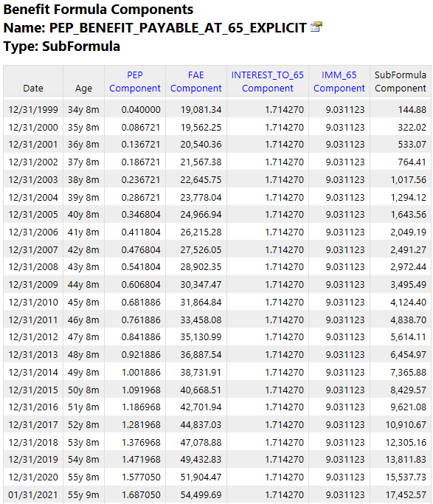The height and width of the screenshot is (504, 433).
Task: Select the 12/31/2019 date cell
Action: pos(33,460)
